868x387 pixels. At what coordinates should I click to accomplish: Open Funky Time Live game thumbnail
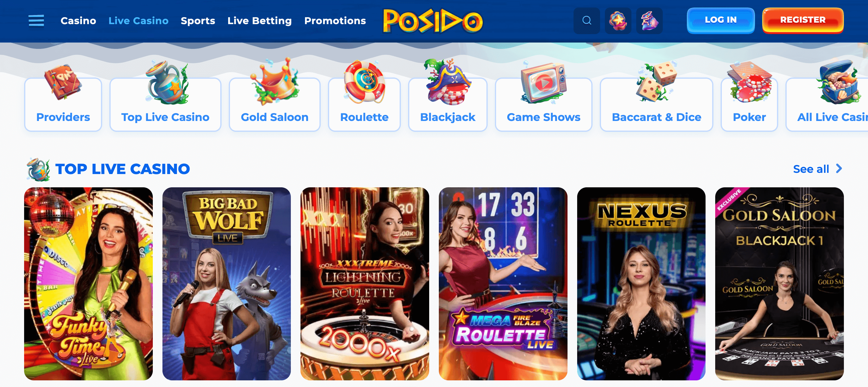pos(88,284)
